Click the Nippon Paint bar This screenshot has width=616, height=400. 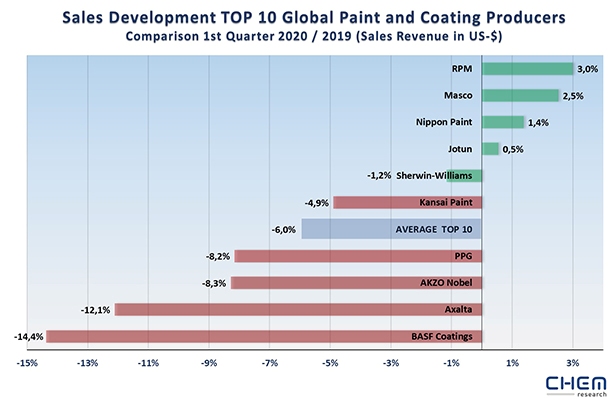pos(503,123)
